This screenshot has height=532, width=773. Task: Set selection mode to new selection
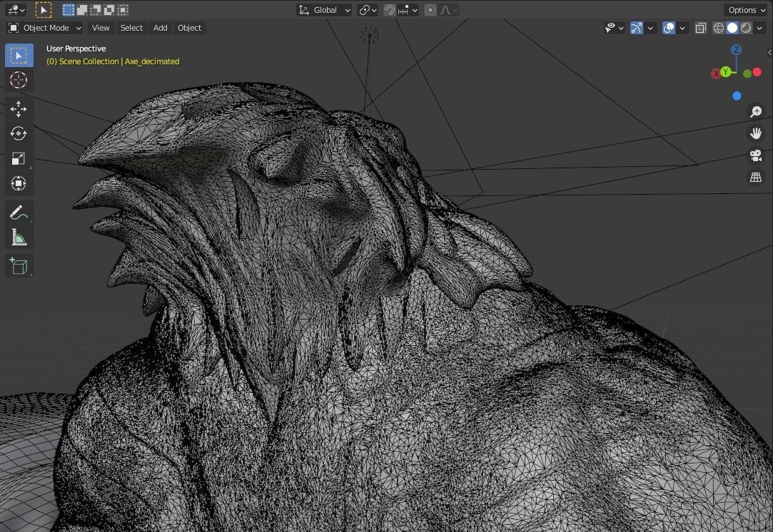pyautogui.click(x=69, y=10)
